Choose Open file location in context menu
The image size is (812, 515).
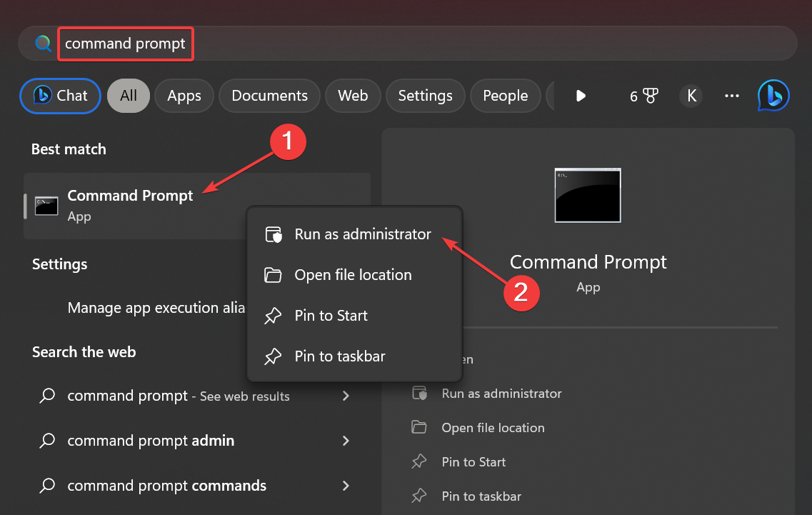click(x=355, y=274)
